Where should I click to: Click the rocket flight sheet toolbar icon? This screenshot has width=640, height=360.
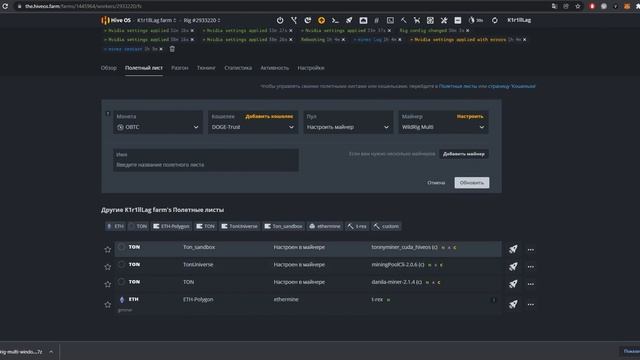[349, 20]
